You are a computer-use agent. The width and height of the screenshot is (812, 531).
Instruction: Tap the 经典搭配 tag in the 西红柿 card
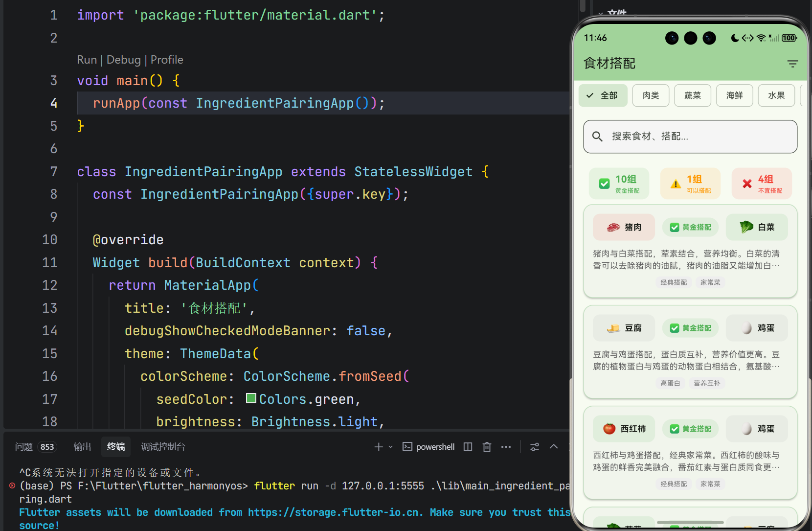coord(674,484)
